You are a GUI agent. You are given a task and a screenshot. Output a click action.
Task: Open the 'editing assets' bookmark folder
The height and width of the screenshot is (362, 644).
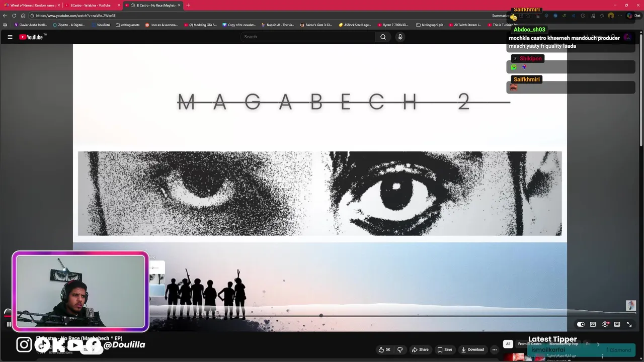click(128, 25)
